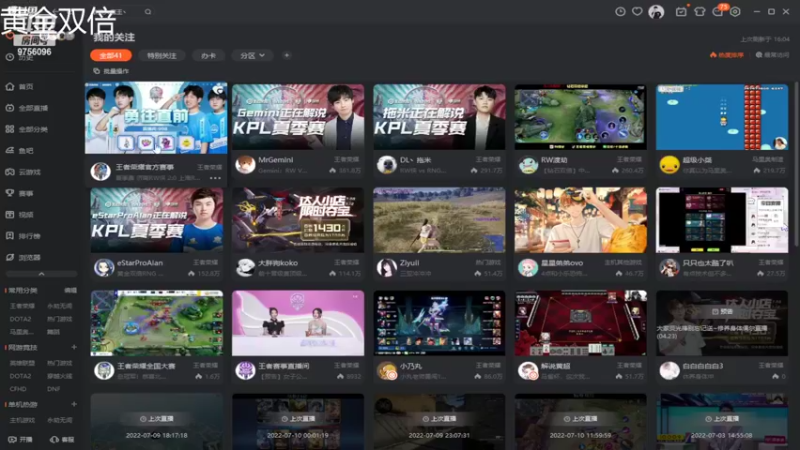The image size is (800, 450).
Task: Open 王者荣耀全国大赛 stream thumbnail
Action: pos(157,323)
